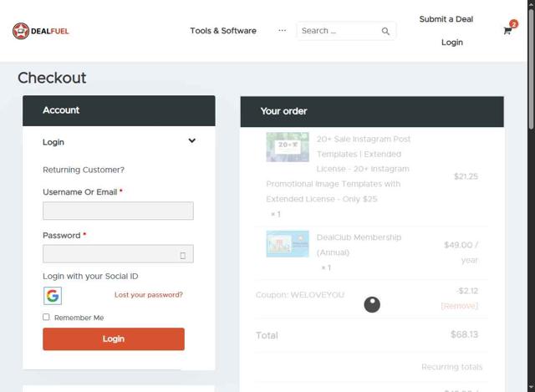Click the Returning Customer? text
535x392 pixels.
pos(84,170)
